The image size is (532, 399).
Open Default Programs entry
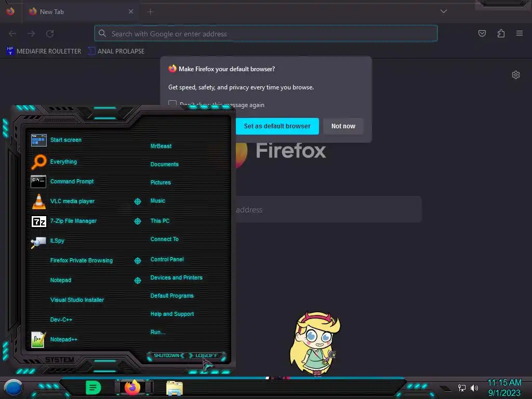pyautogui.click(x=172, y=296)
